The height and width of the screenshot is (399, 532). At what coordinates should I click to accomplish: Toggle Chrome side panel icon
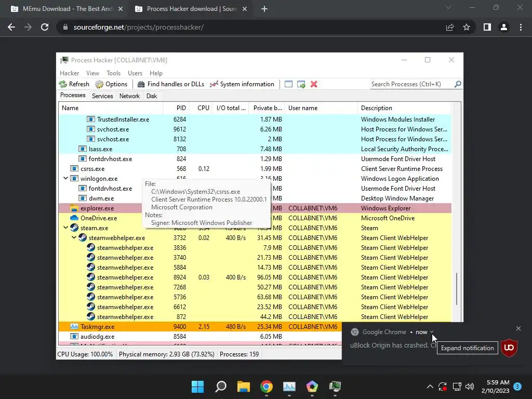tap(487, 27)
